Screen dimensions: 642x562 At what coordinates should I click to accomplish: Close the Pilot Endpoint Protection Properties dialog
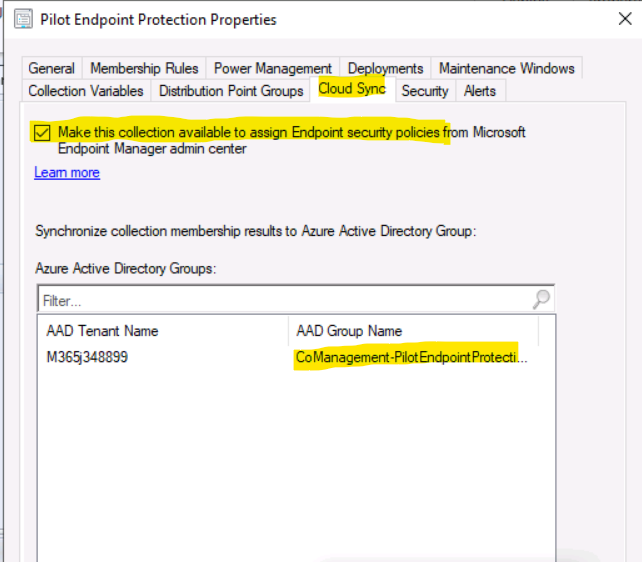point(625,19)
